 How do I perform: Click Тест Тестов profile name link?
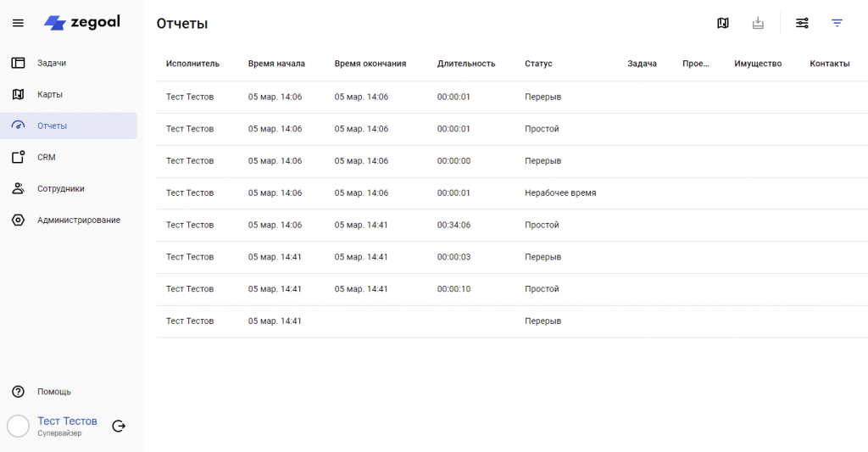point(67,421)
